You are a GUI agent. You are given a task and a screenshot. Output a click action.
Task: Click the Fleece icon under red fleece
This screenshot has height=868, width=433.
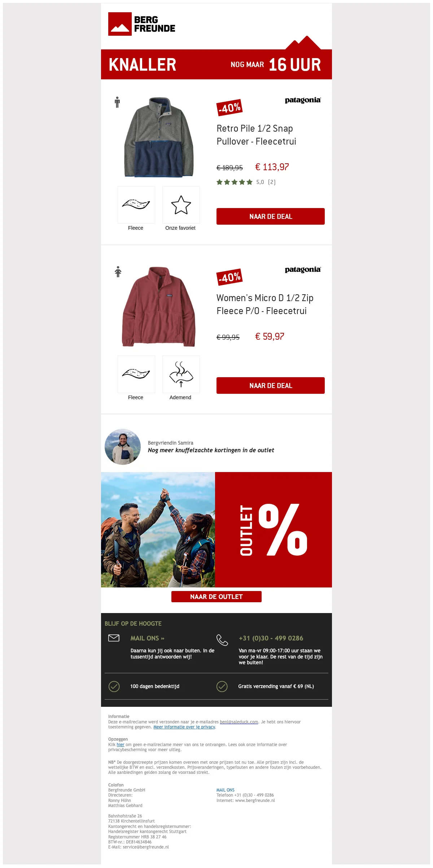point(136,374)
